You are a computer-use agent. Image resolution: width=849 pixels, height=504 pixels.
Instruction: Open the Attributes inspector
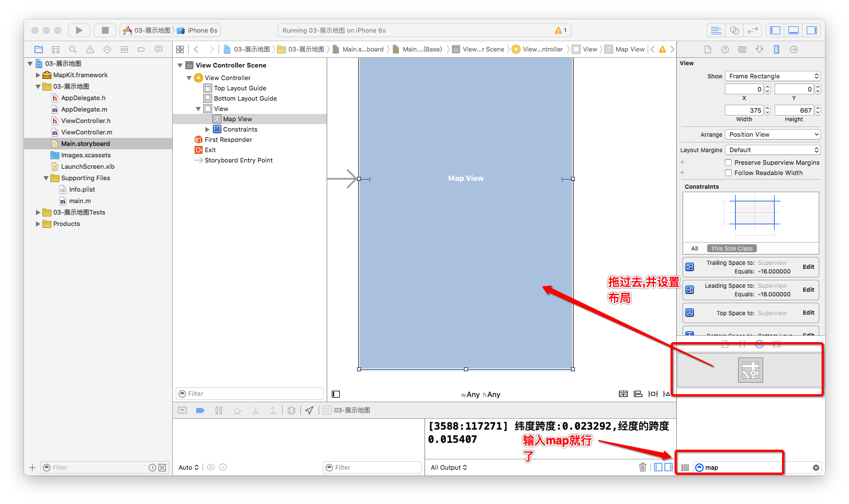tap(759, 49)
